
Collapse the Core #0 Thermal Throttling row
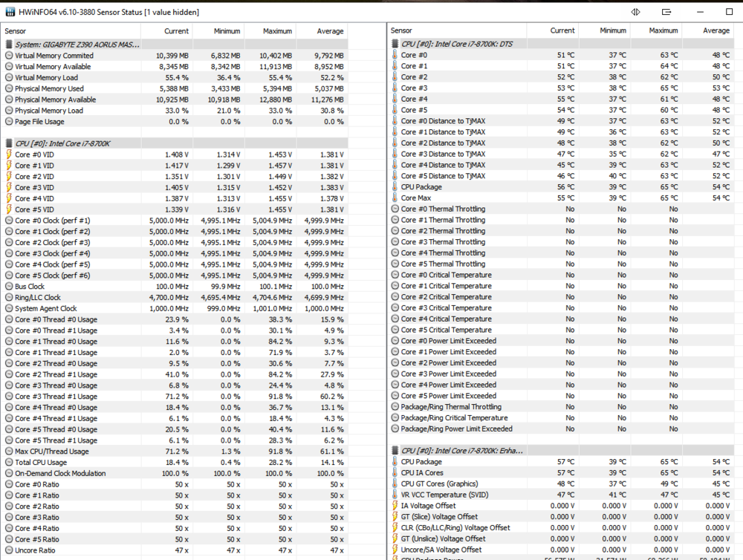(394, 209)
